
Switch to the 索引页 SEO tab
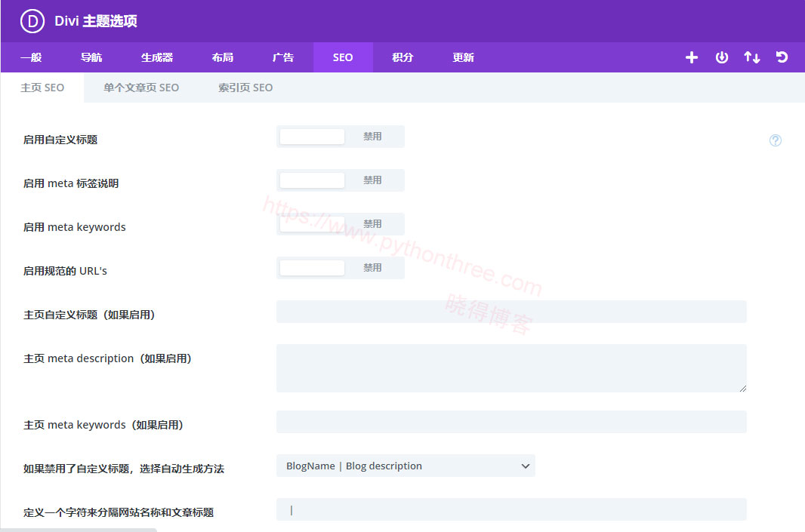click(245, 88)
